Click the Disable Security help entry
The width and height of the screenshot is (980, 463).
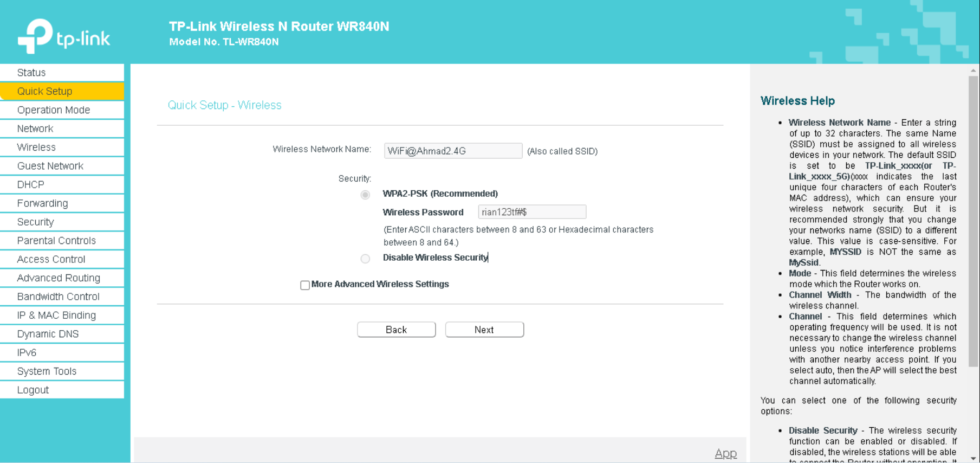click(x=823, y=430)
